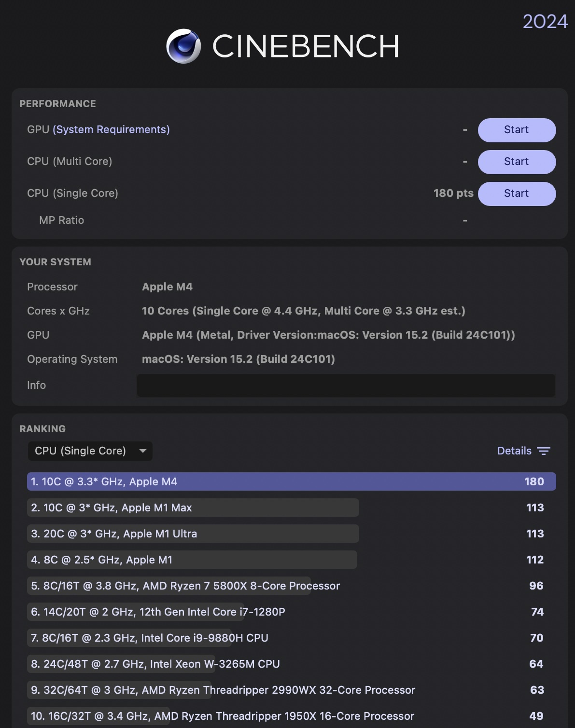Click the Cinebench sphere logo icon
This screenshot has width=575, height=728.
[x=183, y=46]
